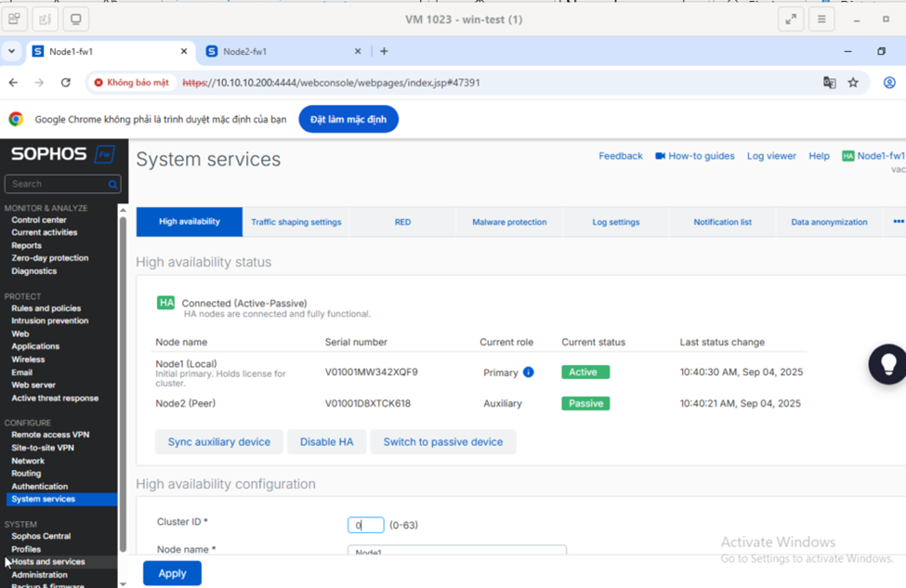Select Control center in the sidebar
This screenshot has height=588, width=906.
[x=38, y=220]
